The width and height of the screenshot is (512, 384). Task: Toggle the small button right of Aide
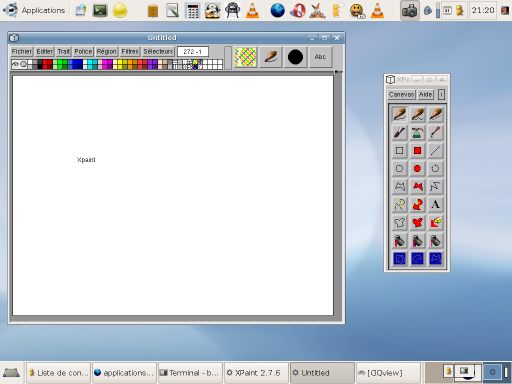click(441, 95)
